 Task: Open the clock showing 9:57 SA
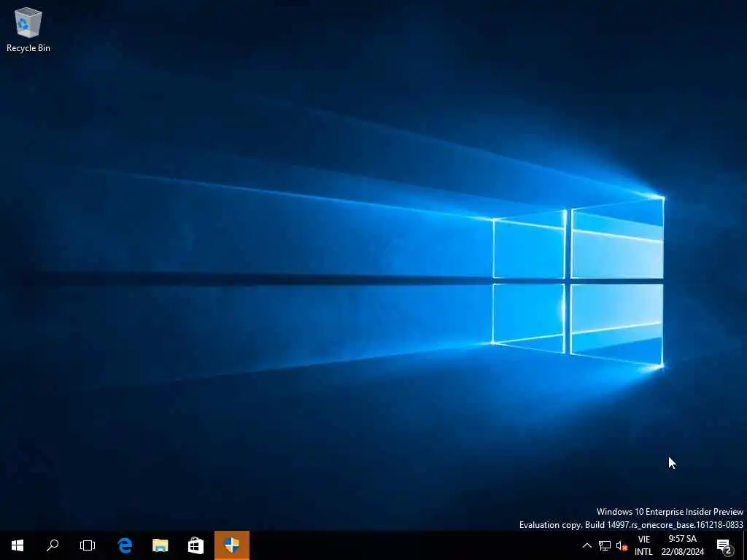pos(682,545)
